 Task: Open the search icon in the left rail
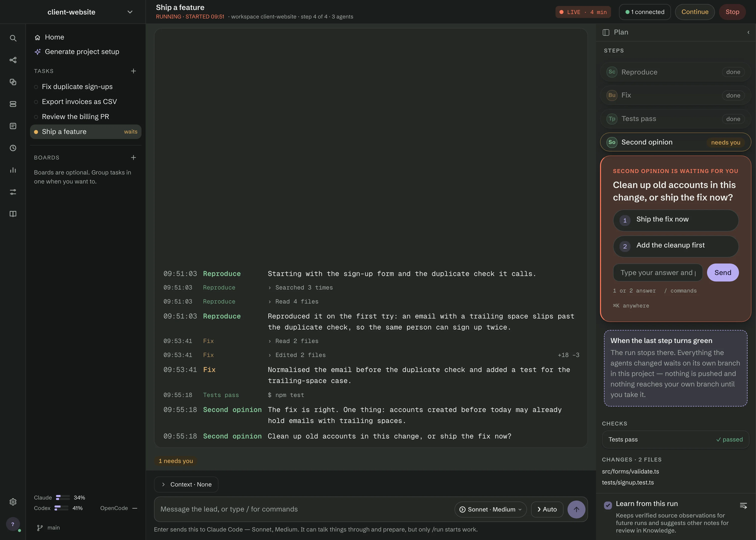click(x=13, y=38)
